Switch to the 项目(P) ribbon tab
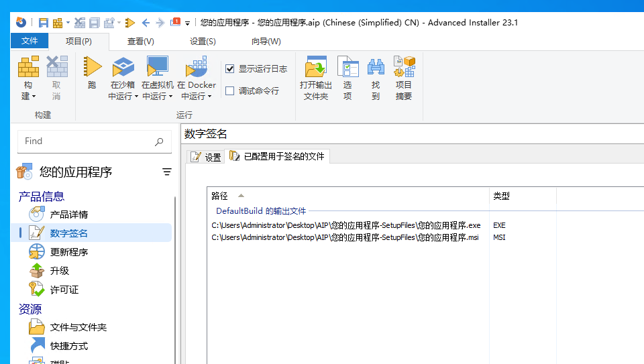 point(79,42)
